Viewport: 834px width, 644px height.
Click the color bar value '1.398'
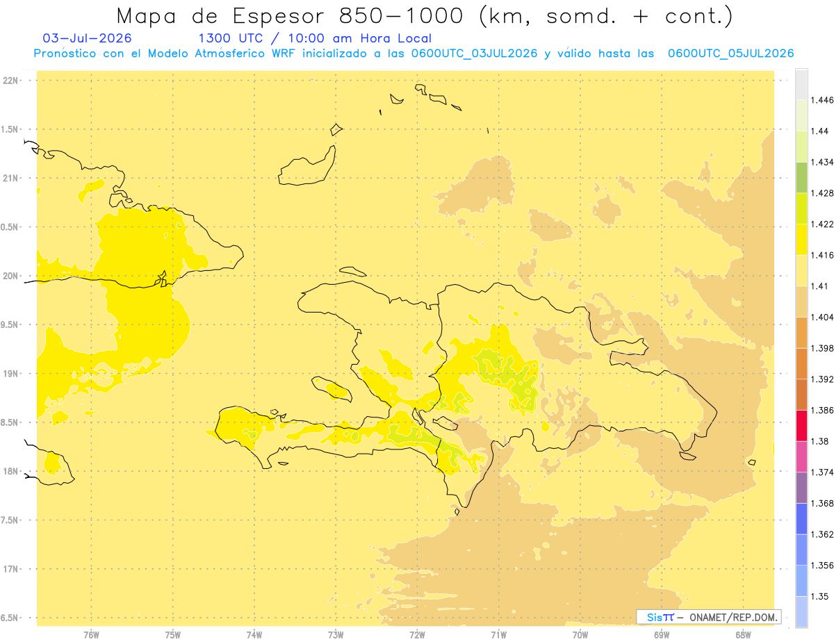click(x=821, y=348)
